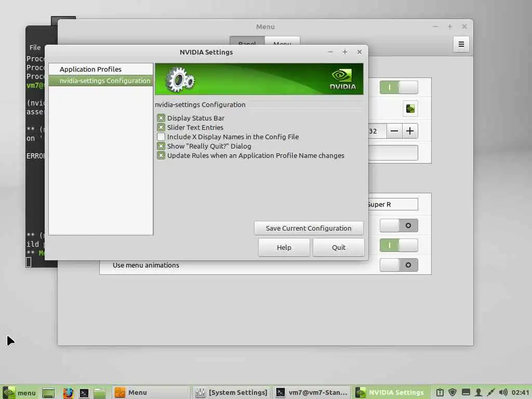Image resolution: width=532 pixels, height=399 pixels.
Task: Switch to vm7 terminal taskbar entry
Action: click(312, 393)
